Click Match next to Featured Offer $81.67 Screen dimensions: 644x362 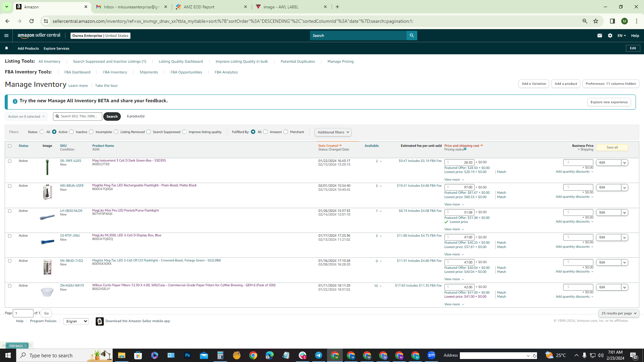click(501, 193)
